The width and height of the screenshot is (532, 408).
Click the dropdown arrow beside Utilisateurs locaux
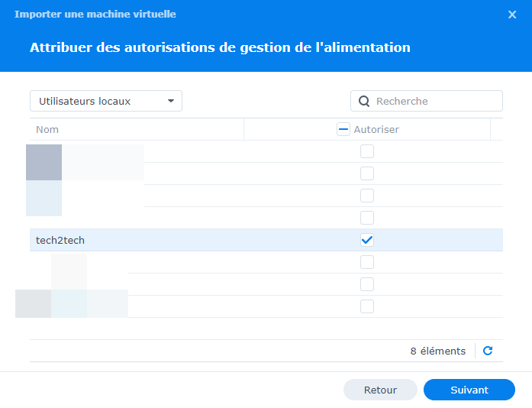point(171,101)
